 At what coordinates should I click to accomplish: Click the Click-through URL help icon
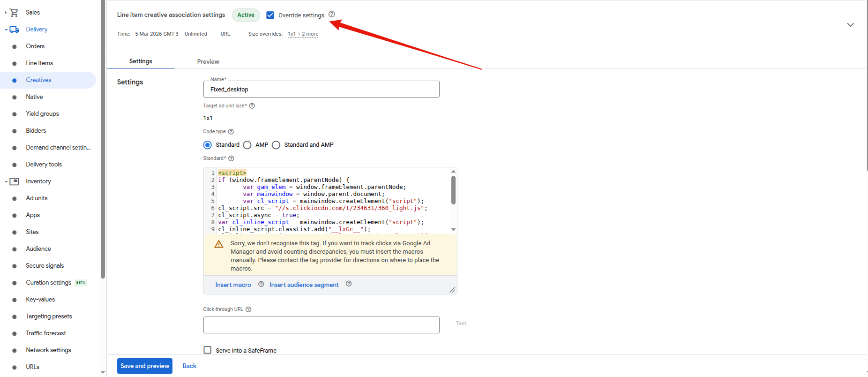coord(248,309)
